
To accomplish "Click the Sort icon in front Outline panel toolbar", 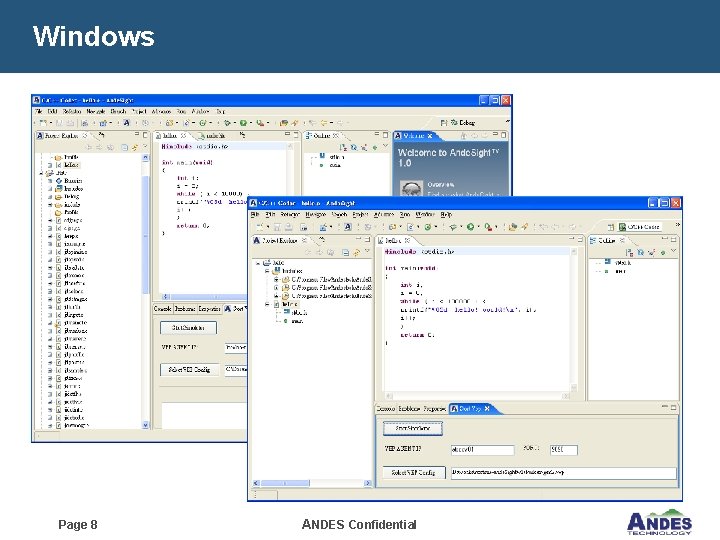I will [x=629, y=252].
